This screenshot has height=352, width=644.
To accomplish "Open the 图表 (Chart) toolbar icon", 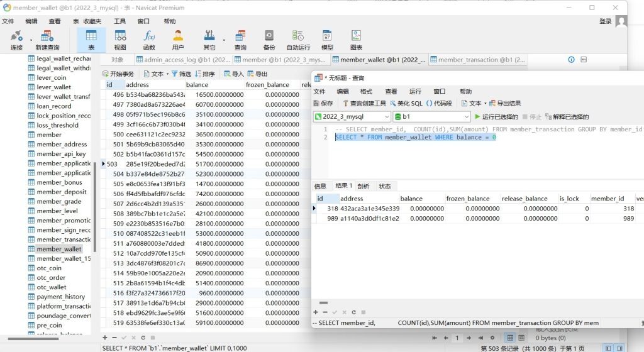I will tap(356, 40).
